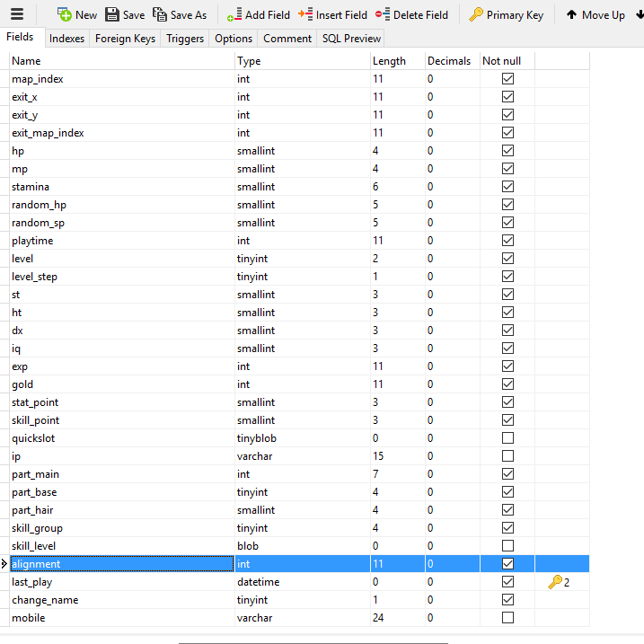
Task: Click length 15 of ip field
Action: [378, 456]
